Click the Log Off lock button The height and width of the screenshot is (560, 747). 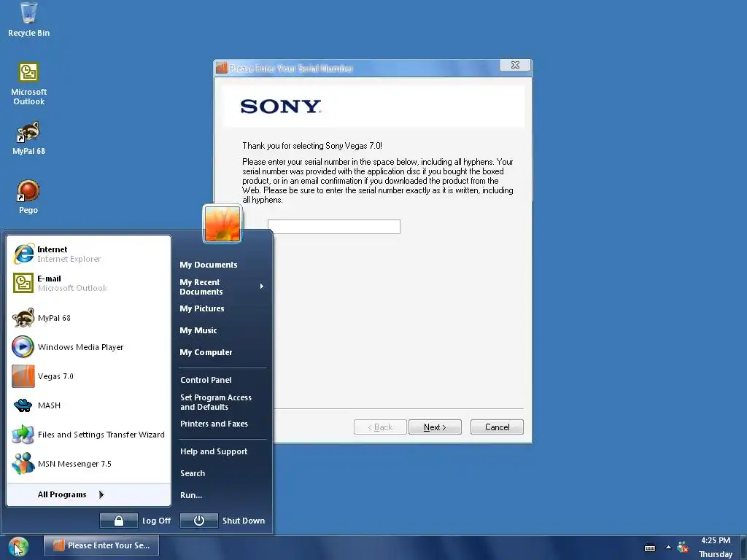click(119, 521)
